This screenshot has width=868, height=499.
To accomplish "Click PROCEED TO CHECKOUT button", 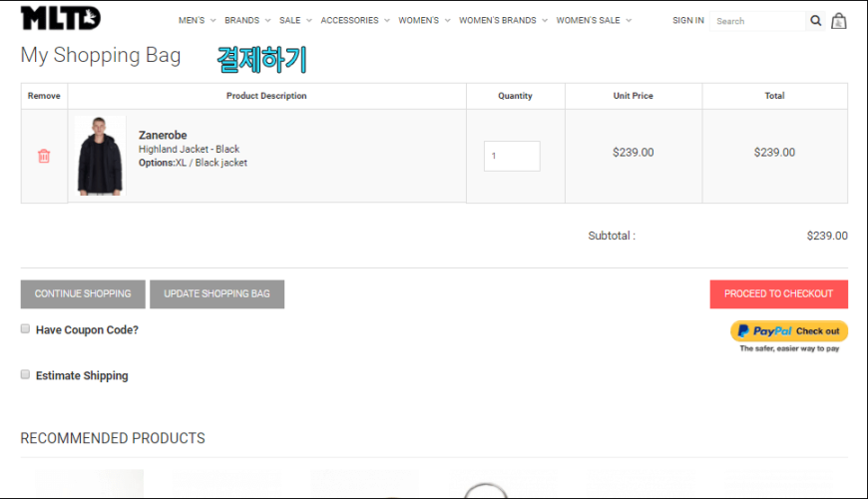I will (779, 294).
